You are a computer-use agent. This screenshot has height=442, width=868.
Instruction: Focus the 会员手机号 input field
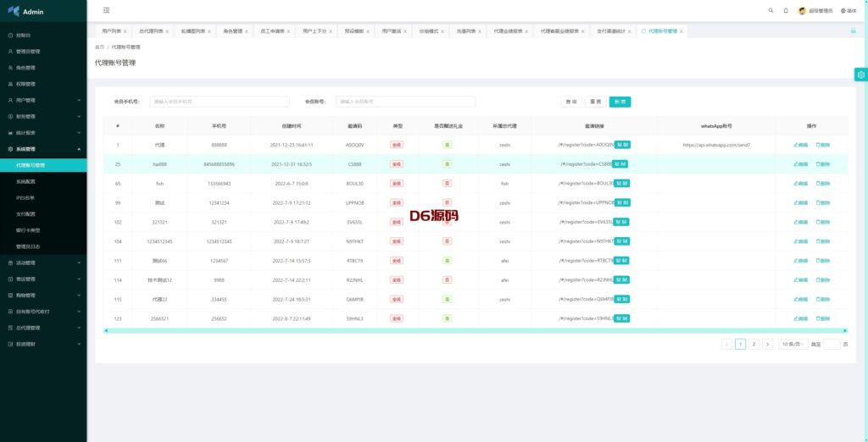[x=220, y=102]
